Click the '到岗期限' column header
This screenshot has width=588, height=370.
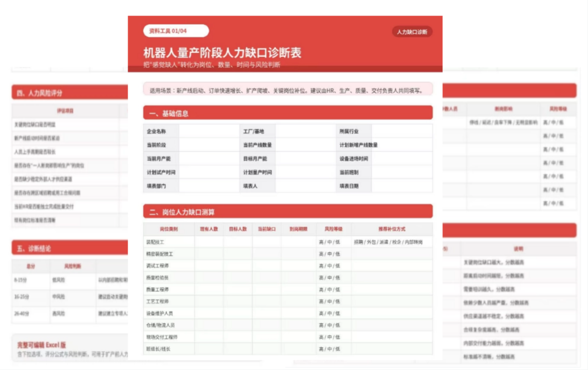pos(298,229)
